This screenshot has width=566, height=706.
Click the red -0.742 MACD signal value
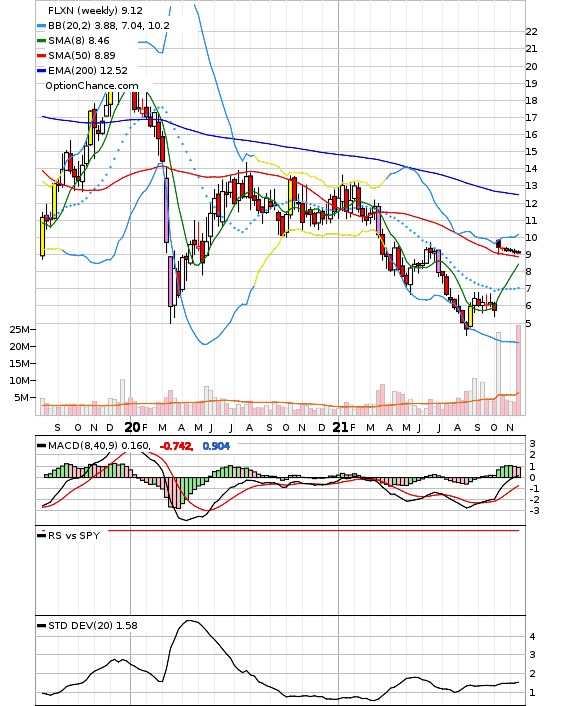tap(176, 446)
